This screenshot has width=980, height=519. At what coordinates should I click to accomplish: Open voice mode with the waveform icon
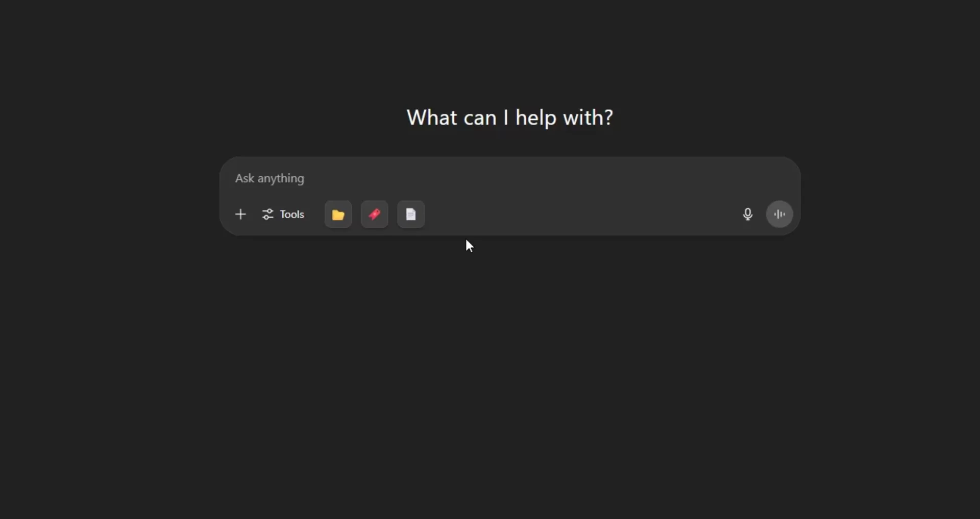pos(779,215)
